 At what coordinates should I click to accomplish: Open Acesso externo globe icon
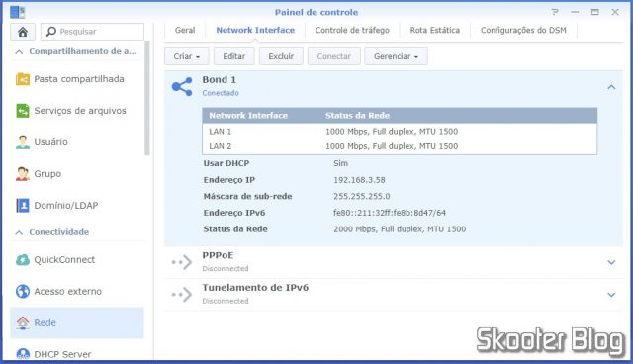tap(23, 292)
